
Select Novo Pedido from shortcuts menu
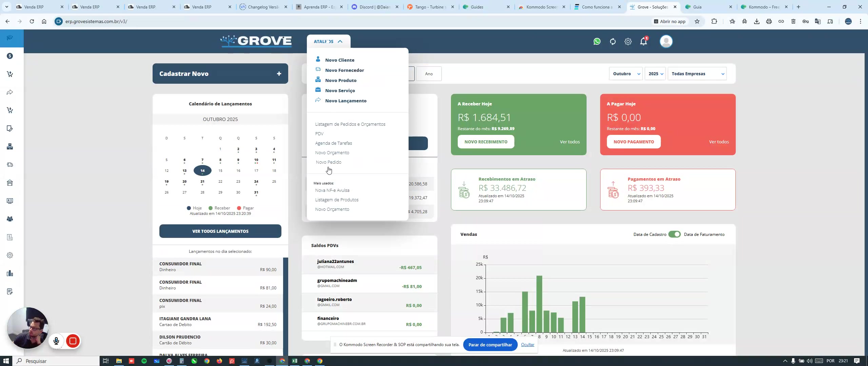point(329,162)
